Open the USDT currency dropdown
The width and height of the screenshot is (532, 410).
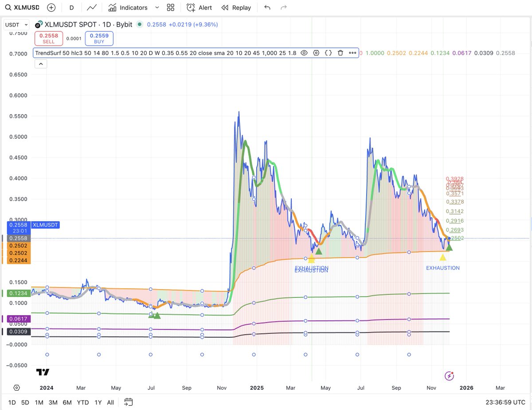tap(16, 24)
